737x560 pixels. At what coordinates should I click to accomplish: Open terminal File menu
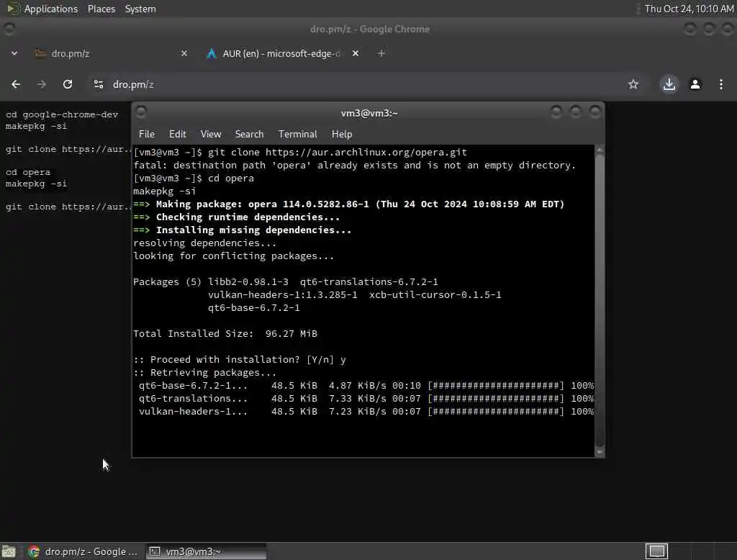(147, 134)
